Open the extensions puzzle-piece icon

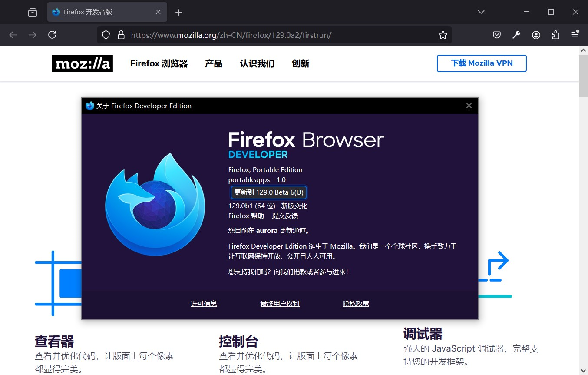[555, 35]
